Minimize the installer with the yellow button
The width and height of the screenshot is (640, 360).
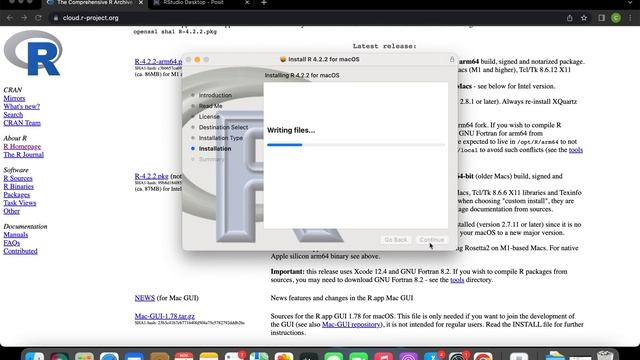pyautogui.click(x=197, y=60)
